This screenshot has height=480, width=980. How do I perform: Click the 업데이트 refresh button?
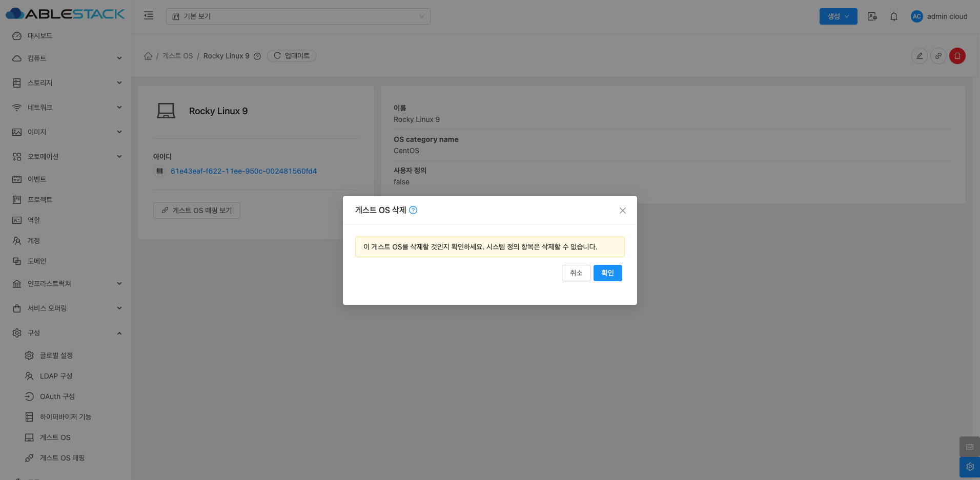point(292,56)
